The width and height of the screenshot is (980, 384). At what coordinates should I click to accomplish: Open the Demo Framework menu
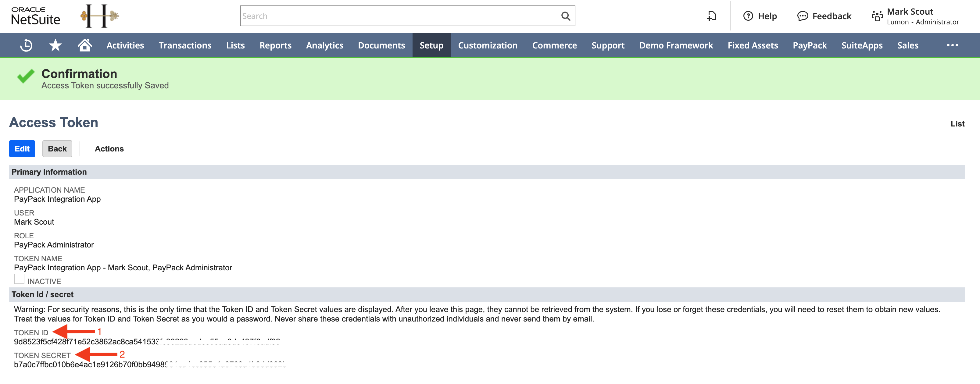click(x=676, y=45)
